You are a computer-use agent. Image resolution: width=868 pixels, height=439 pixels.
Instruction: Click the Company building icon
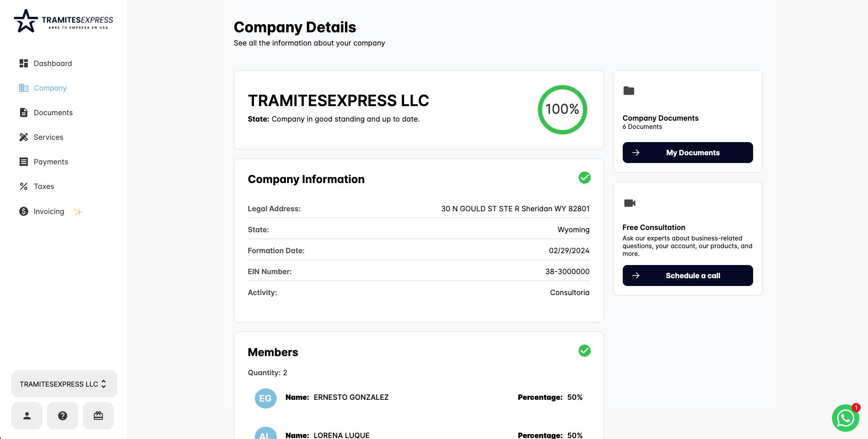coord(24,88)
